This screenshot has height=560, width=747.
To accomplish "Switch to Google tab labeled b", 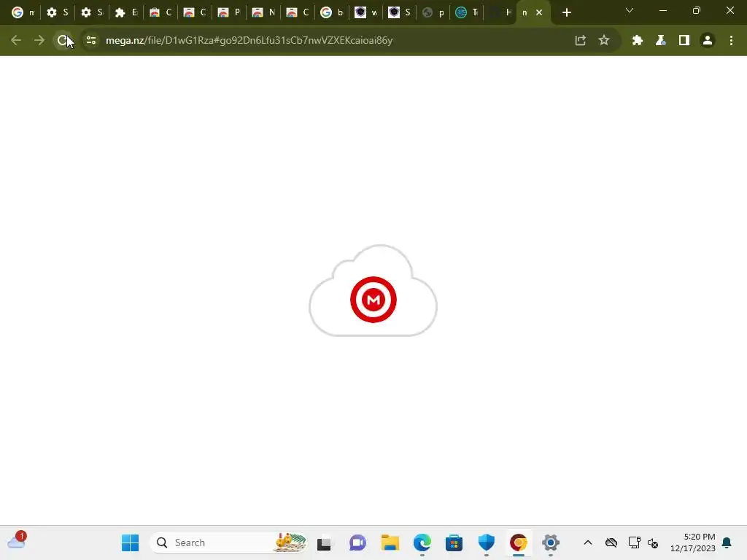I will (x=332, y=13).
